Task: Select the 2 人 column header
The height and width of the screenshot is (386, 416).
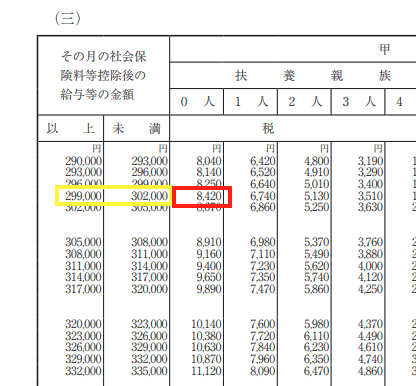Action: pyautogui.click(x=304, y=102)
